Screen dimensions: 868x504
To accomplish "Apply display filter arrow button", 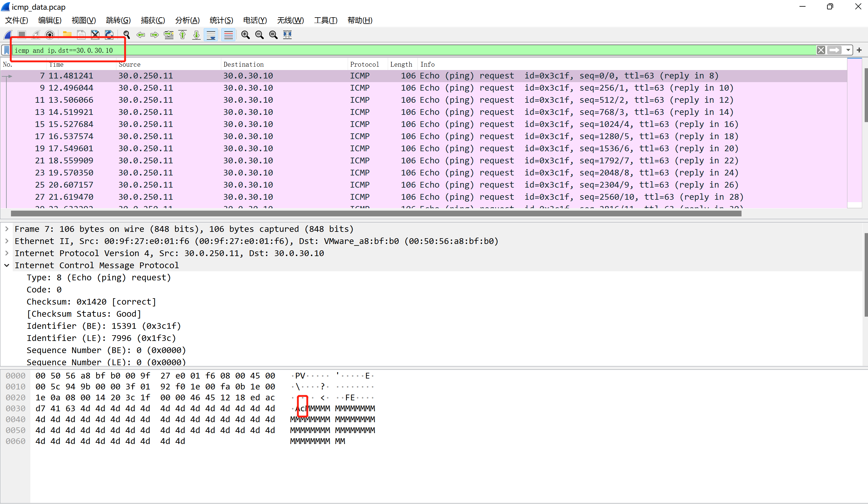I will coord(834,50).
